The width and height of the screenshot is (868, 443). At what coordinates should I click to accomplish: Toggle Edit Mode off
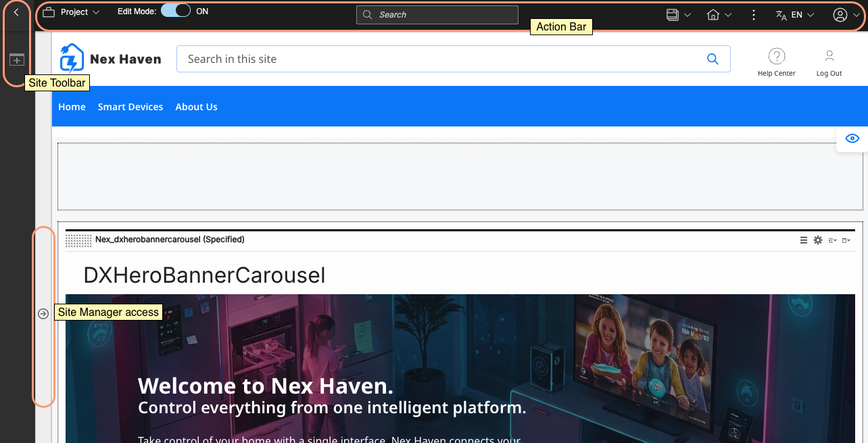click(175, 11)
